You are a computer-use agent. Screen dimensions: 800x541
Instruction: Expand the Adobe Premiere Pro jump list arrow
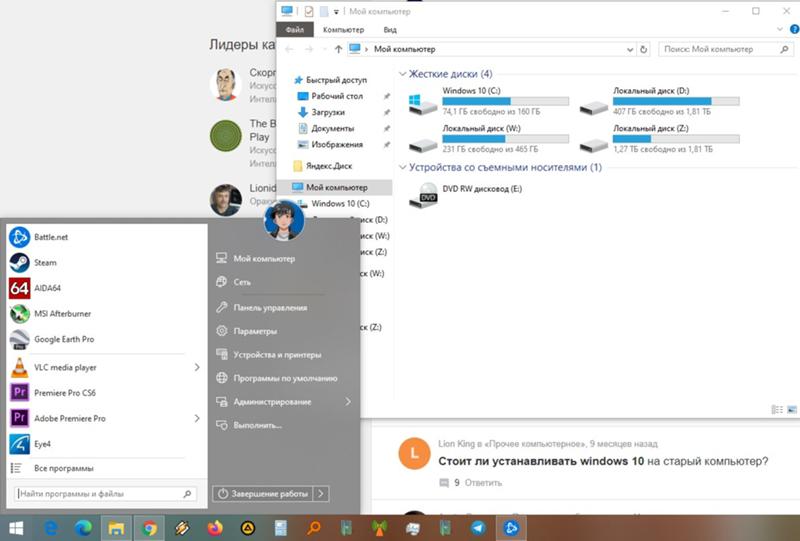(x=197, y=419)
